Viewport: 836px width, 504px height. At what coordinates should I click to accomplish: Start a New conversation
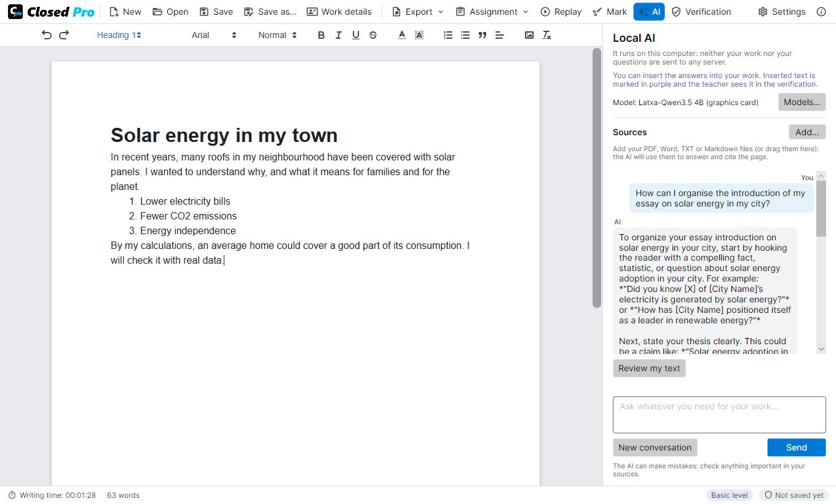coord(655,447)
